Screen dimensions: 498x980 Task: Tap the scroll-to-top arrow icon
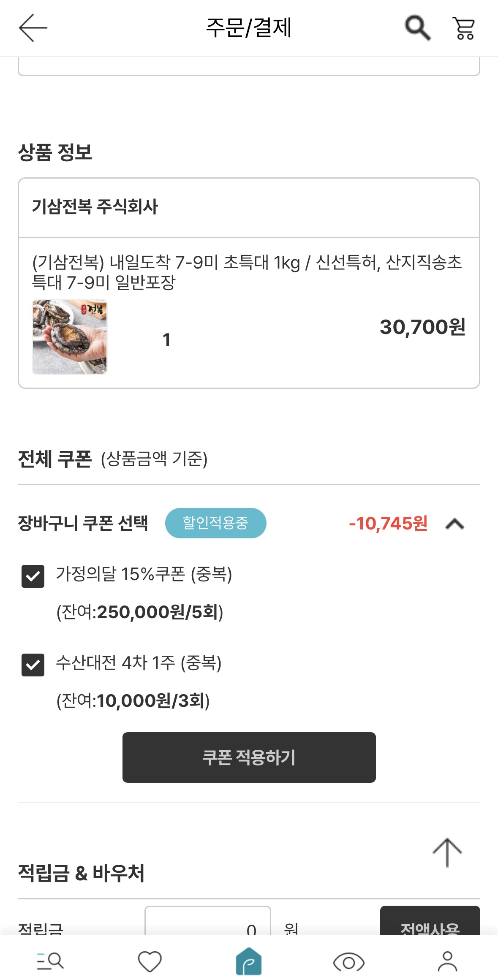(447, 852)
